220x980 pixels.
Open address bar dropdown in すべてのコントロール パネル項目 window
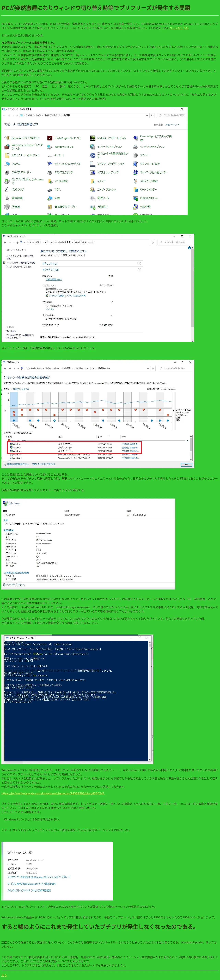[x=147, y=115]
